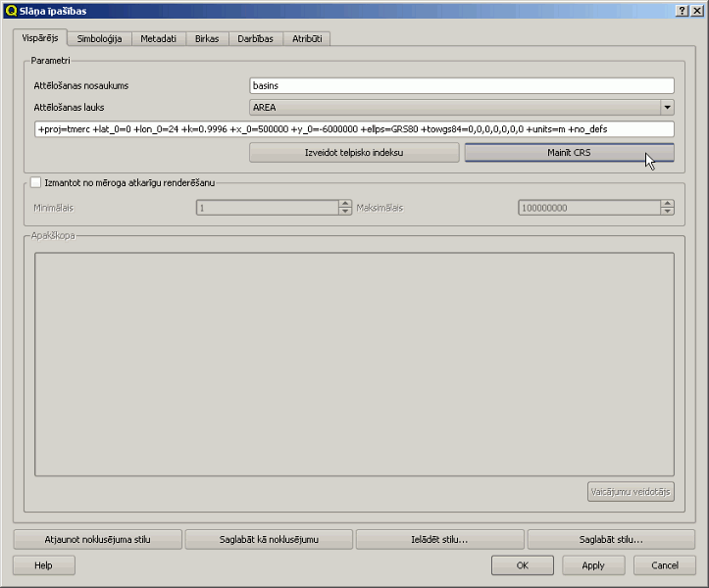Click the title bar question mark help icon
709x588 pixels.
[682, 11]
